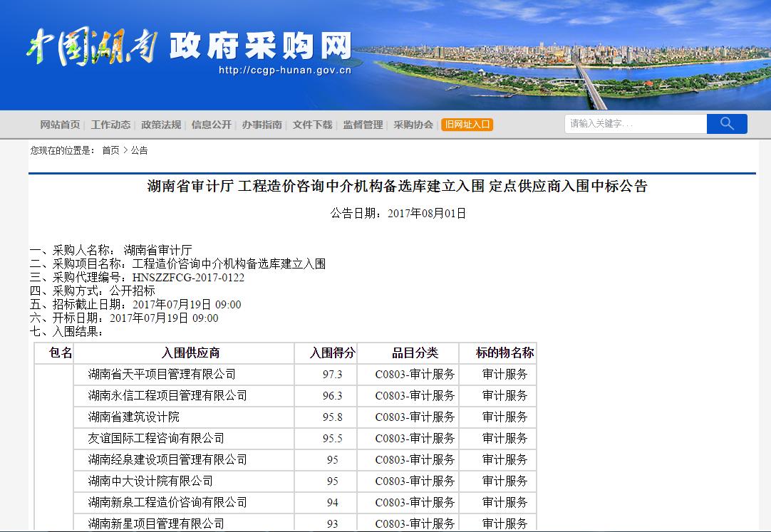Open 采购协会 navigation item
This screenshot has width=771, height=532.
pyautogui.click(x=413, y=125)
